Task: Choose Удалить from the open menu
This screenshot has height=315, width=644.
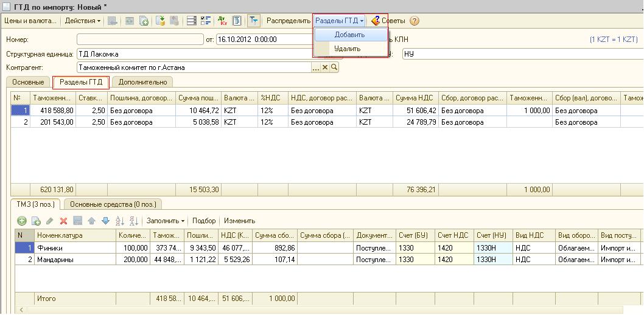Action: click(x=347, y=49)
